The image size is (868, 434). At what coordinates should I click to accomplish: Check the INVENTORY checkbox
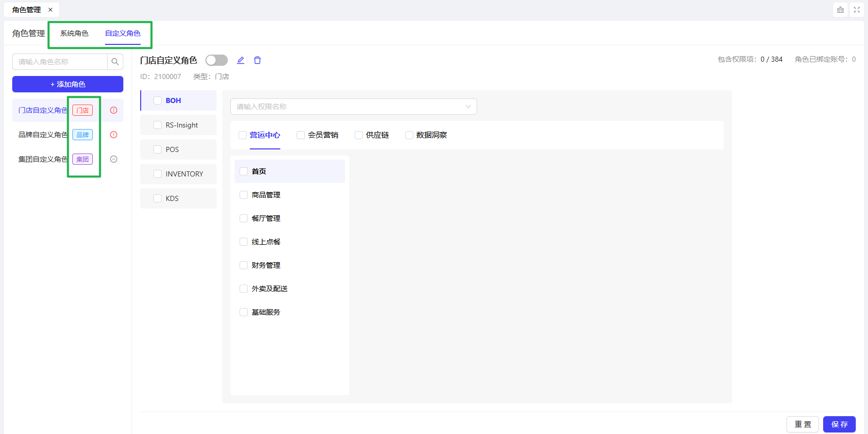[157, 174]
